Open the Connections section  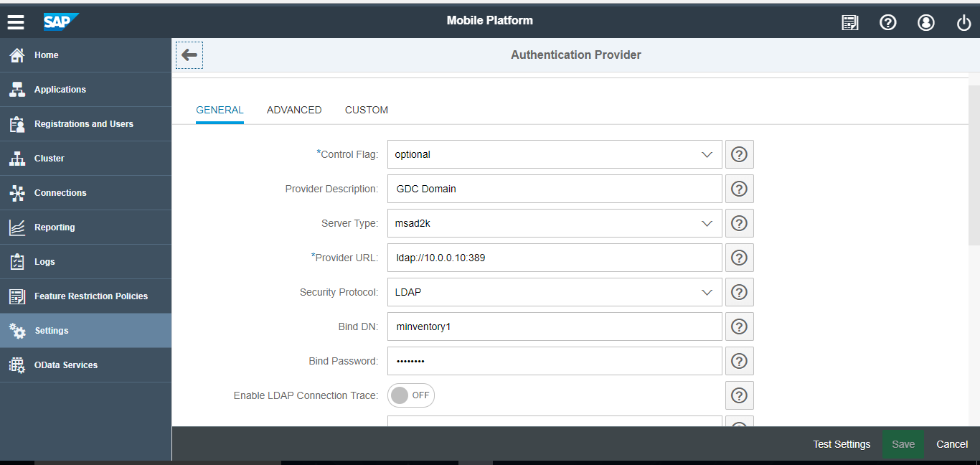(x=60, y=192)
